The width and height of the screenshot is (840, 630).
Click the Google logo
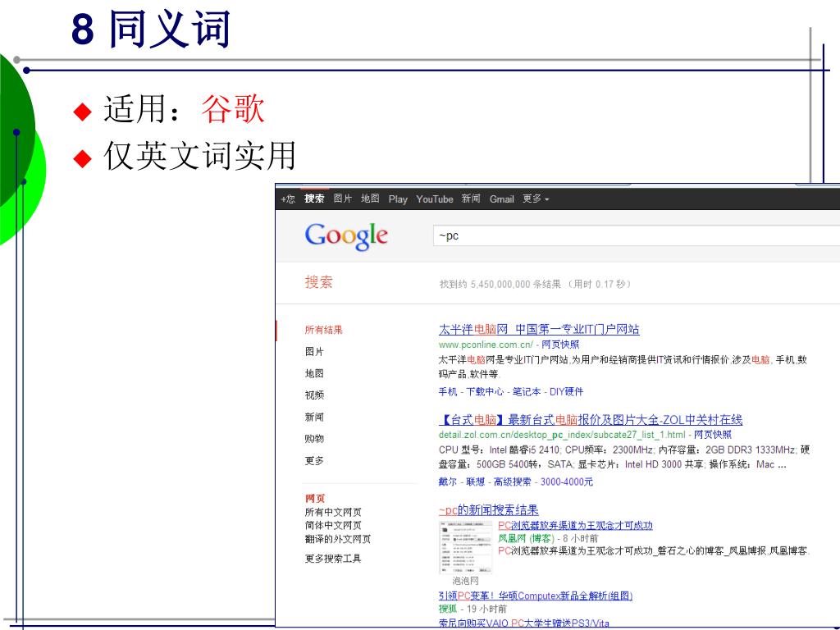346,236
